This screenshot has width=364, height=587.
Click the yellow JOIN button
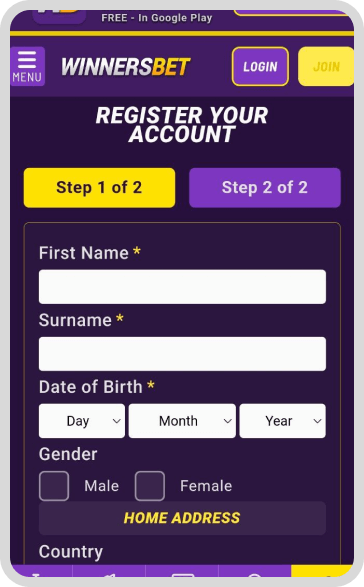click(326, 67)
